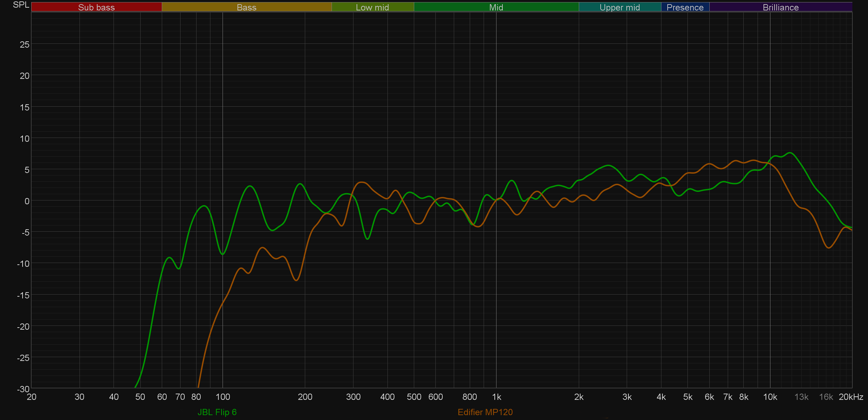Click the Brilliance band header
Viewport: 868px width, 420px height.
click(781, 7)
